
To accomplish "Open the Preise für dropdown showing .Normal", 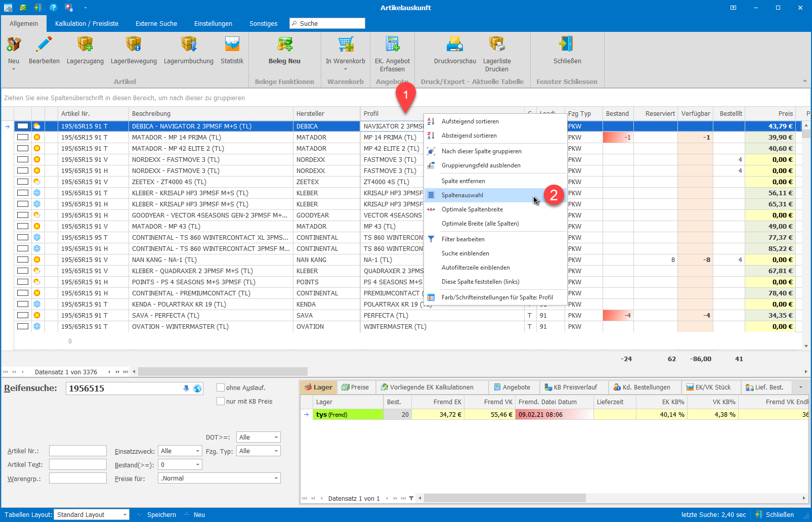I will [x=276, y=478].
